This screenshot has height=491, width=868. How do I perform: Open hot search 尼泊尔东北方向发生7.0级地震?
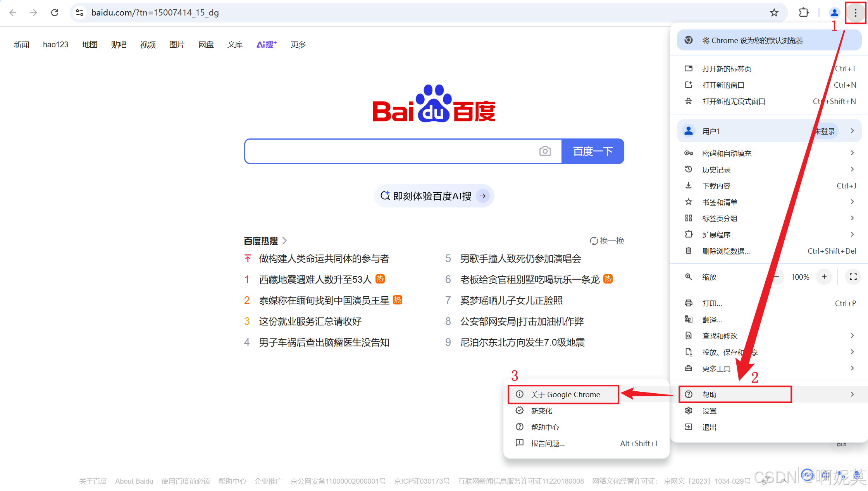coord(522,342)
